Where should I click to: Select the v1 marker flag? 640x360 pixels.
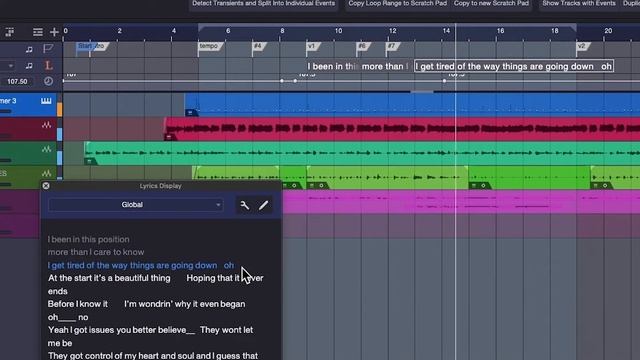313,46
